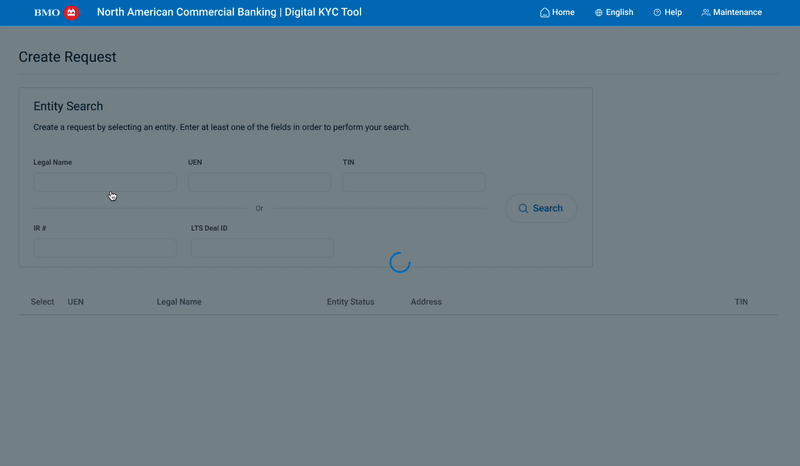Click the Entity Status column header
Viewport: 800px width, 466px height.
coord(351,302)
